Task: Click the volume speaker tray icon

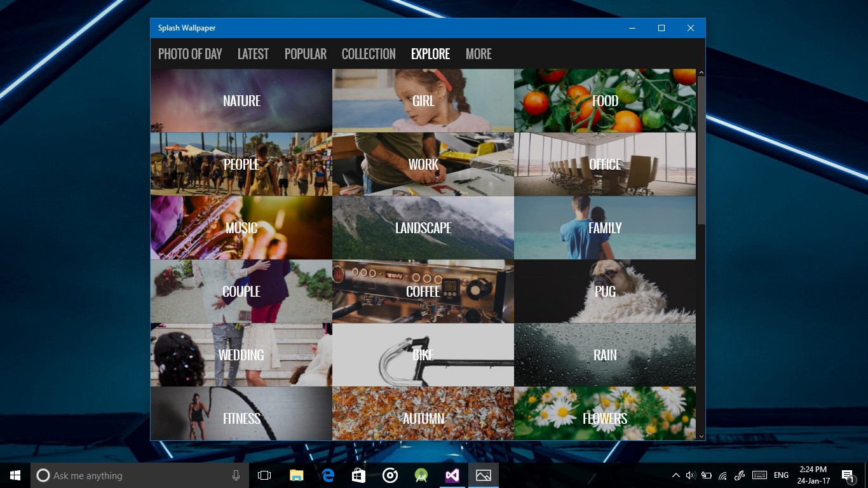Action: (691, 475)
